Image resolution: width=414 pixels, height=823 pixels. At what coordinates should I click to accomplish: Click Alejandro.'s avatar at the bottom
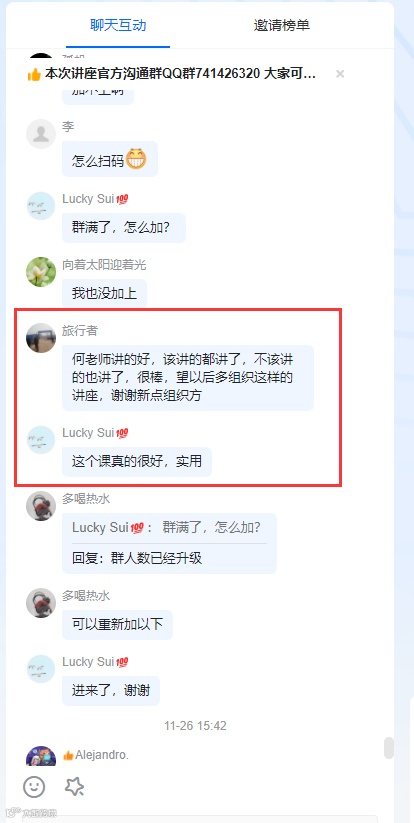(41, 756)
